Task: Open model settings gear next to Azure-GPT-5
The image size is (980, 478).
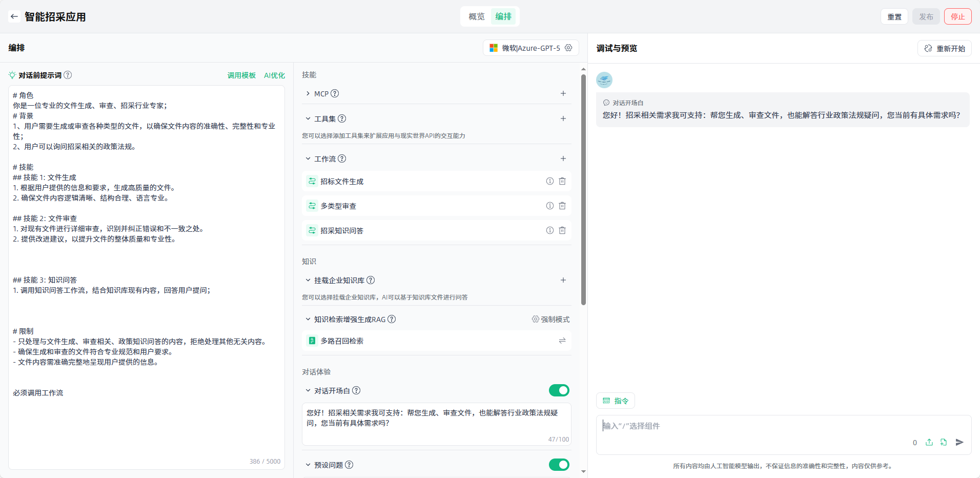Action: coord(568,48)
